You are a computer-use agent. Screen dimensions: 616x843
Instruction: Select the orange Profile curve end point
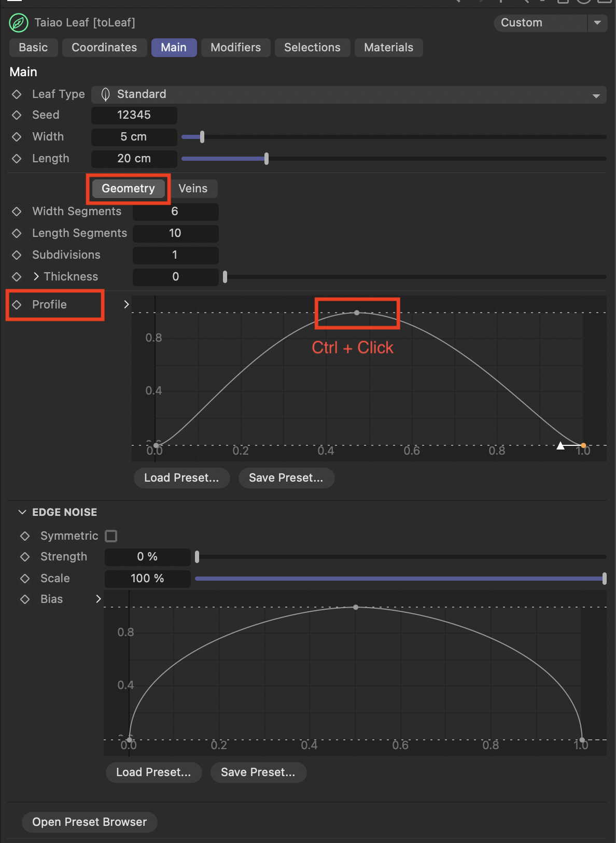[583, 445]
